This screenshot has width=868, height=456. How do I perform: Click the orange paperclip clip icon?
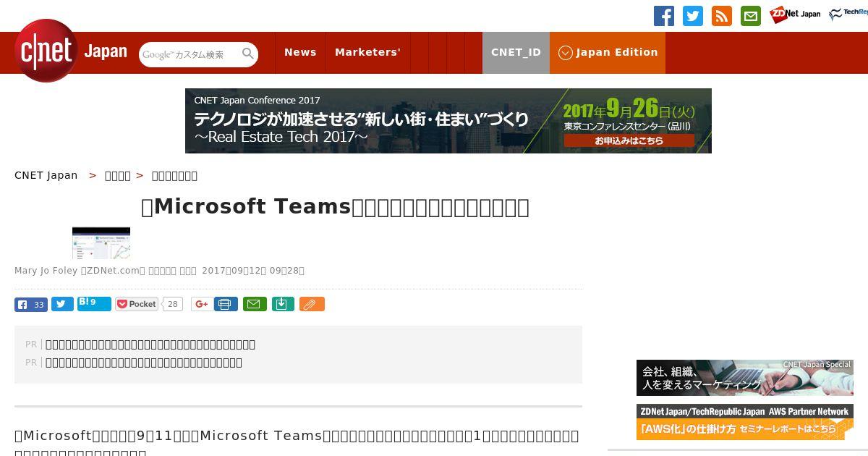312,304
